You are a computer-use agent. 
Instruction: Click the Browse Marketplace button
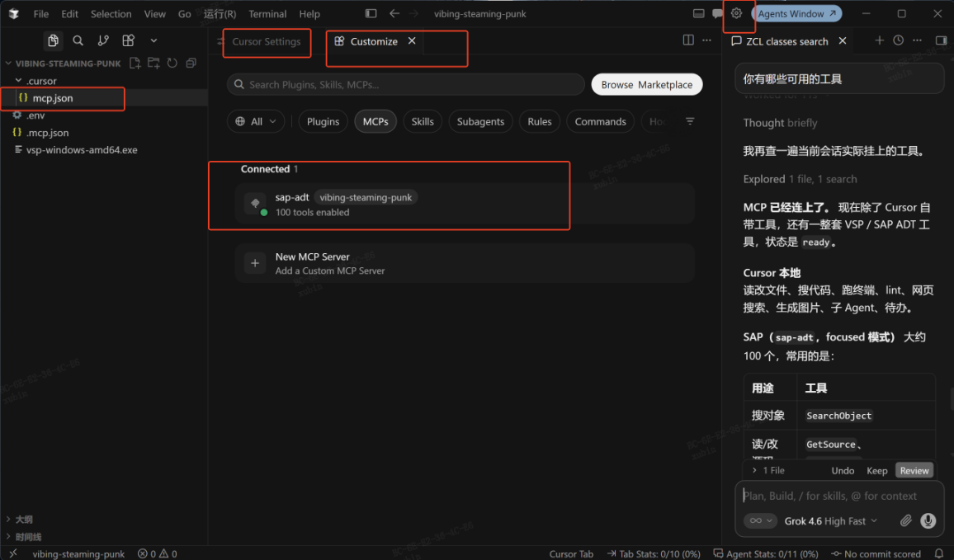(647, 84)
